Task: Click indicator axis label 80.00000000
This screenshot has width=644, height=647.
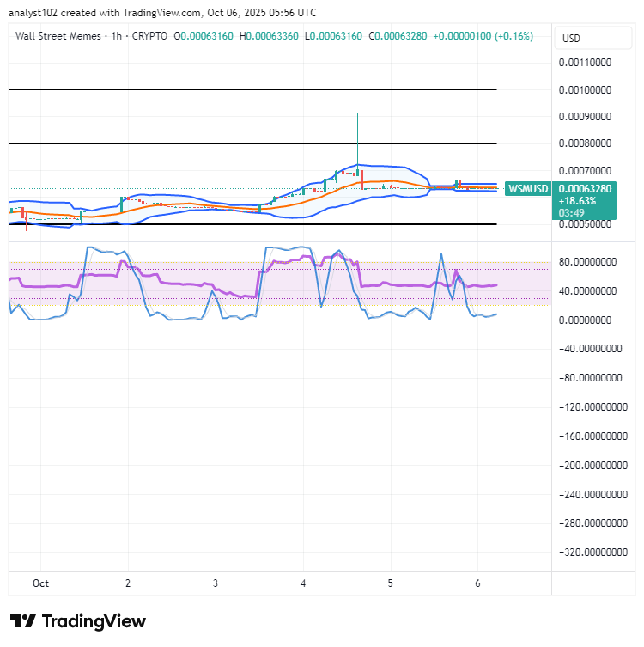Action: 587,262
